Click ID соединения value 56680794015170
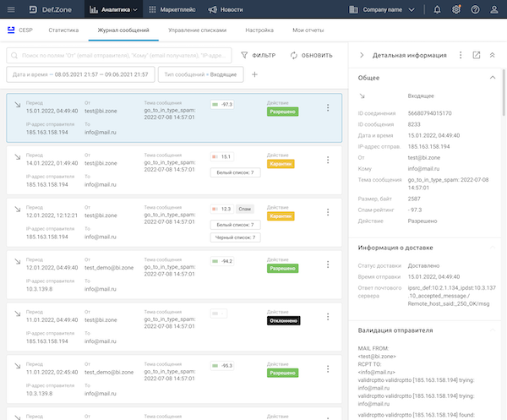This screenshot has height=420, width=507. (x=430, y=113)
